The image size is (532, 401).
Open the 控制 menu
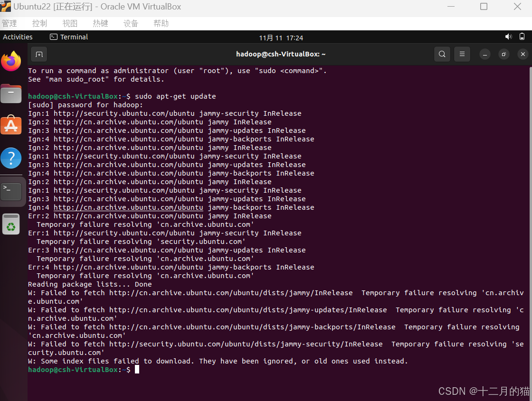39,23
